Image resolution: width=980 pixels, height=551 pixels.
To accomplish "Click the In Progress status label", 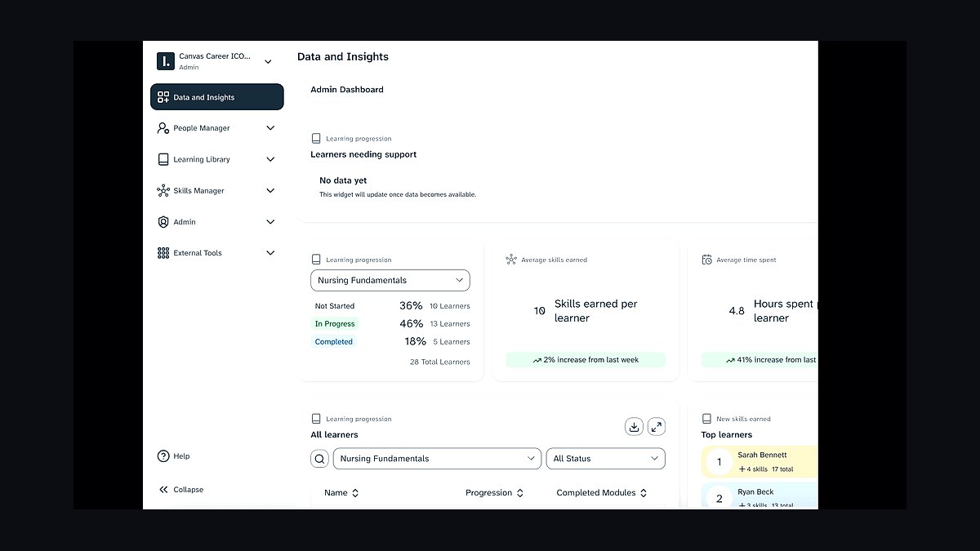I will tap(335, 324).
